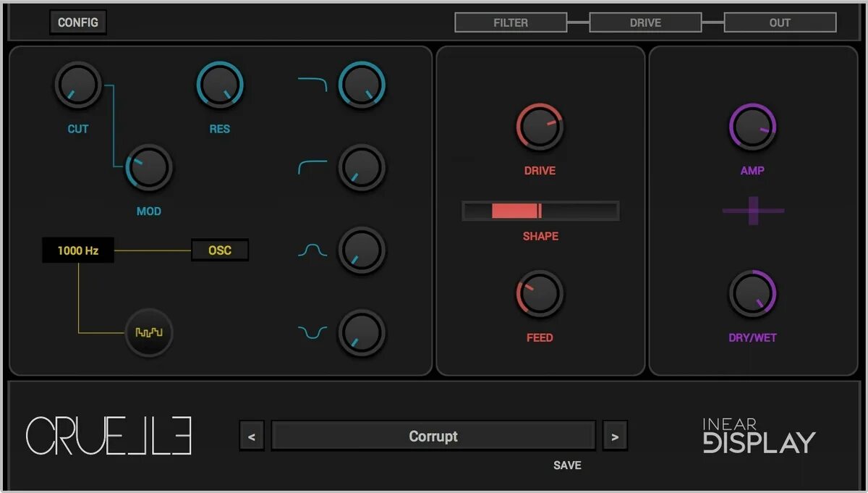Click the high-pass filter level knob
The height and width of the screenshot is (493, 868).
click(362, 168)
